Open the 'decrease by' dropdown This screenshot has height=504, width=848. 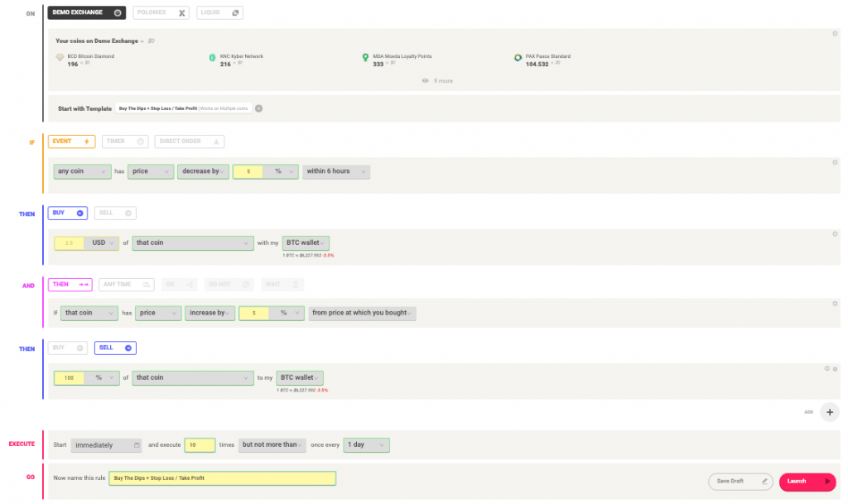[204, 171]
